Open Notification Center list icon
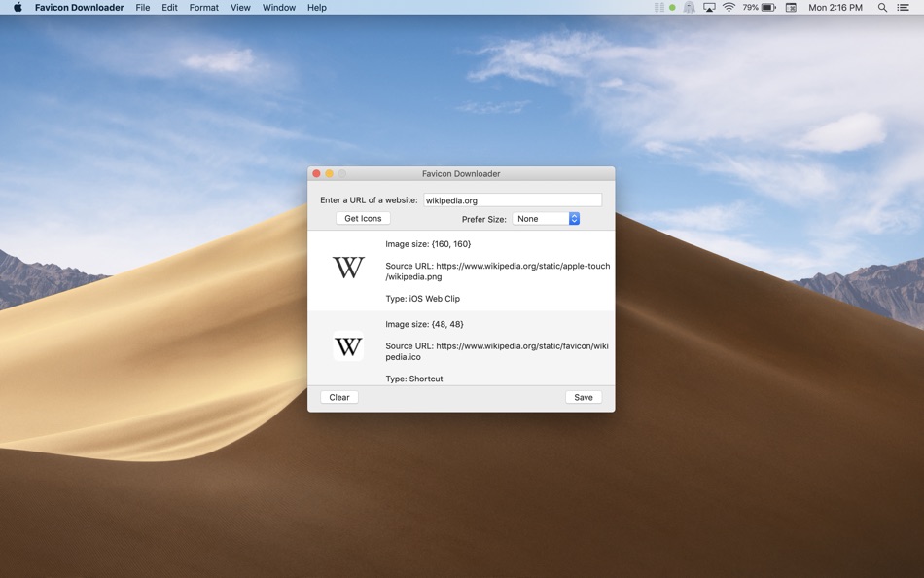The image size is (924, 578). click(x=903, y=7)
